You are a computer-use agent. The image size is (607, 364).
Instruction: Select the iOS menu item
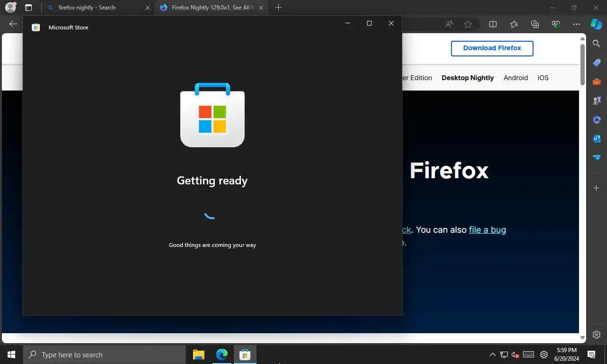pyautogui.click(x=543, y=78)
